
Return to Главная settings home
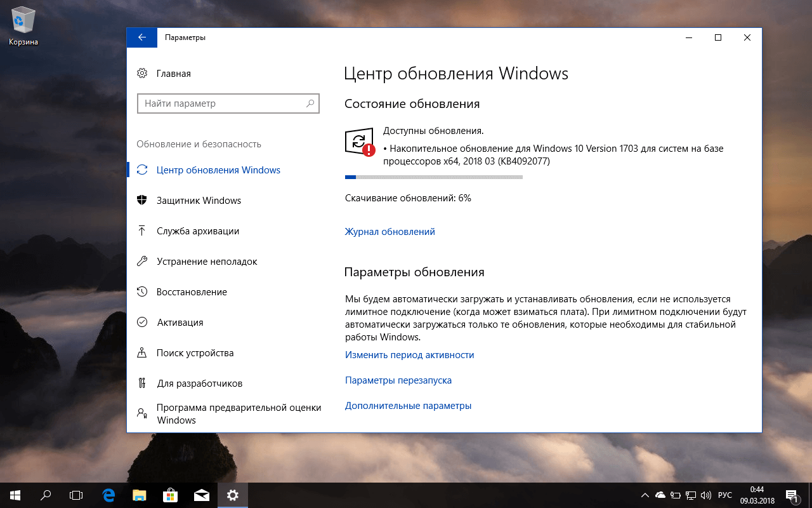(x=173, y=73)
